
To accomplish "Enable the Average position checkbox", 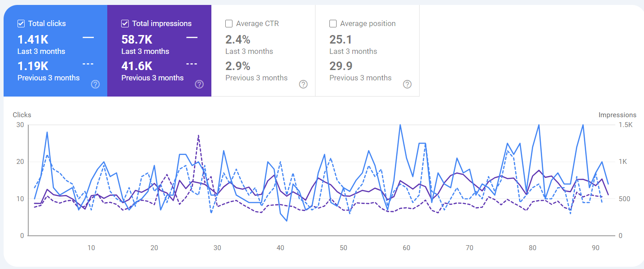I will [333, 23].
